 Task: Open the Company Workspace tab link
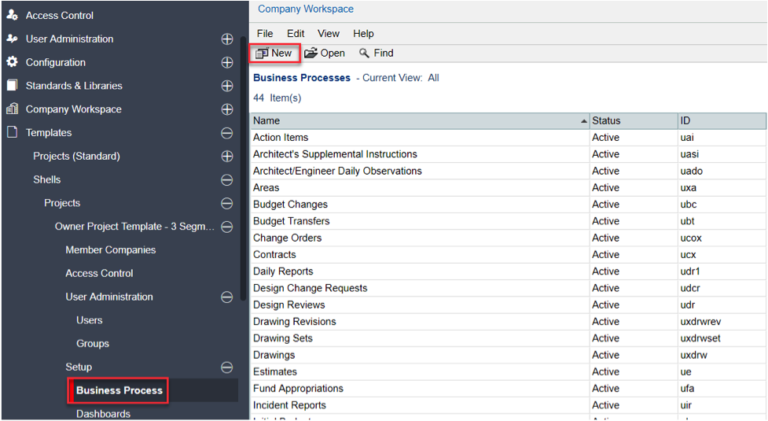305,9
